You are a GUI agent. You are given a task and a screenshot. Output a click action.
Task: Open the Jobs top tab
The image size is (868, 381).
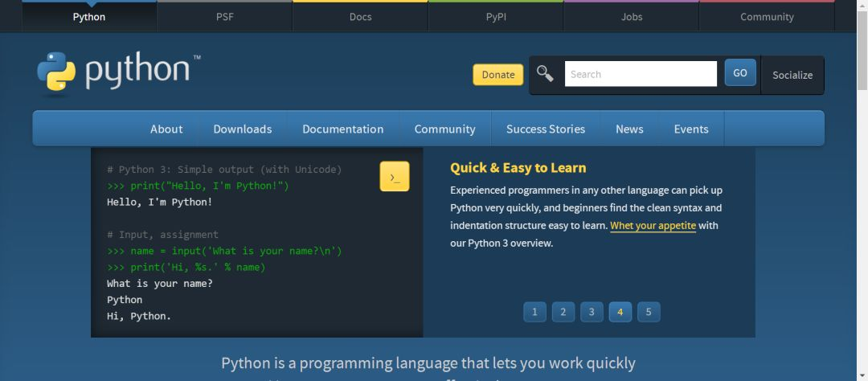tap(632, 17)
